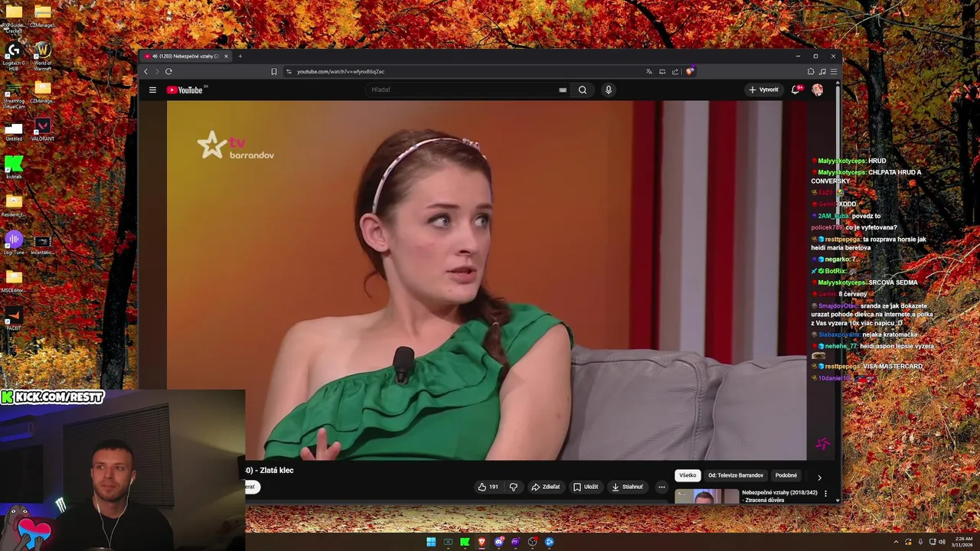
Task: Bookmark this page in the address bar
Action: point(273,71)
